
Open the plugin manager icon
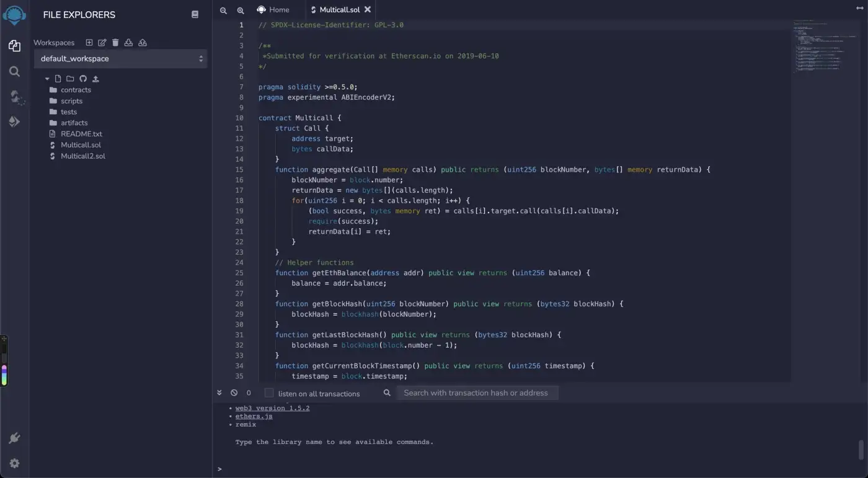(x=15, y=438)
